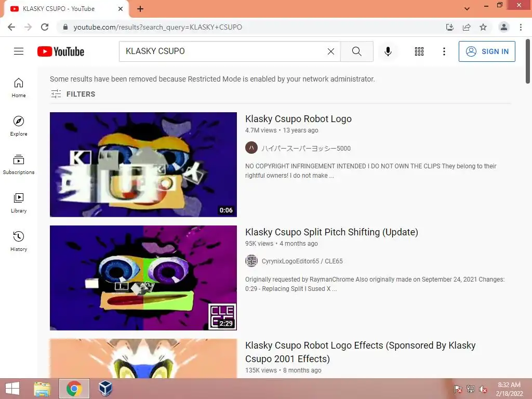
Task: Open Explore in the sidebar
Action: pyautogui.click(x=19, y=126)
